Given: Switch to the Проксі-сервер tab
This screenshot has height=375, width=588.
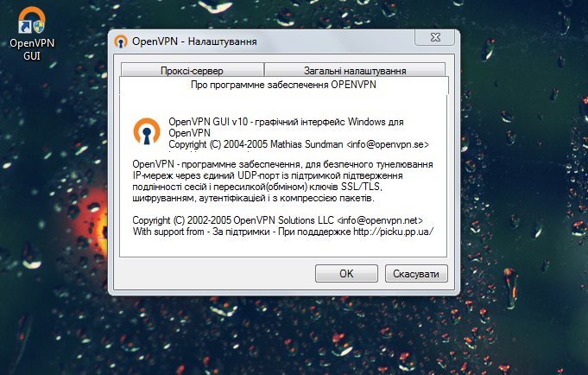Looking at the screenshot, I should point(192,70).
